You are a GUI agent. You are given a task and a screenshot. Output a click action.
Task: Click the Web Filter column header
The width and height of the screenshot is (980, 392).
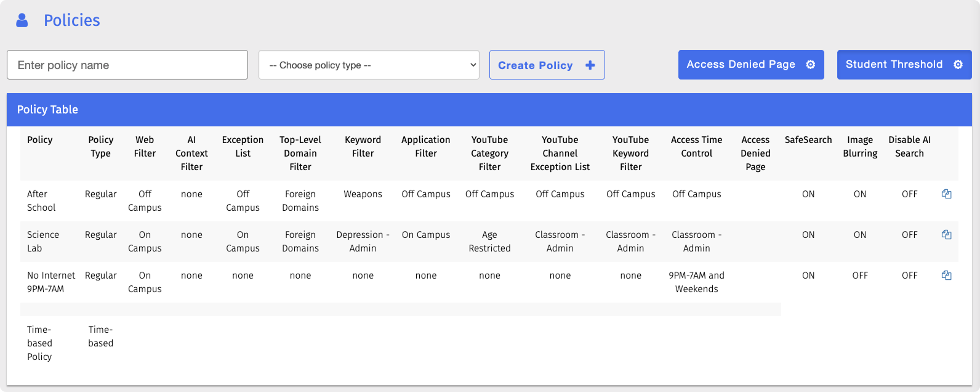[x=145, y=147]
